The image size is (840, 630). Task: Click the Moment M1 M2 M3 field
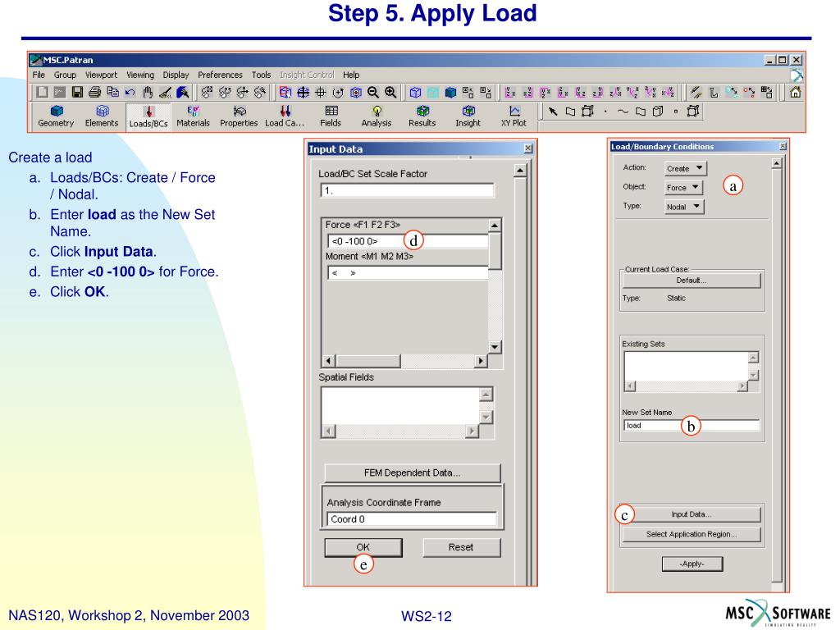point(408,272)
